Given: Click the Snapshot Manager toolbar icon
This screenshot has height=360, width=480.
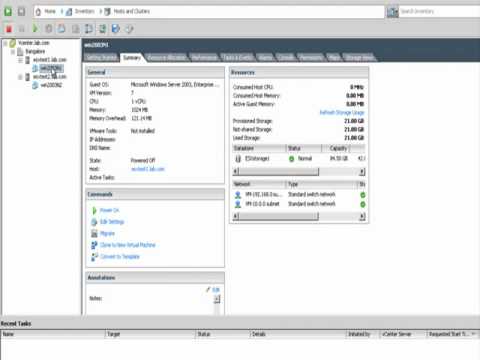Looking at the screenshot, I should point(89,29).
